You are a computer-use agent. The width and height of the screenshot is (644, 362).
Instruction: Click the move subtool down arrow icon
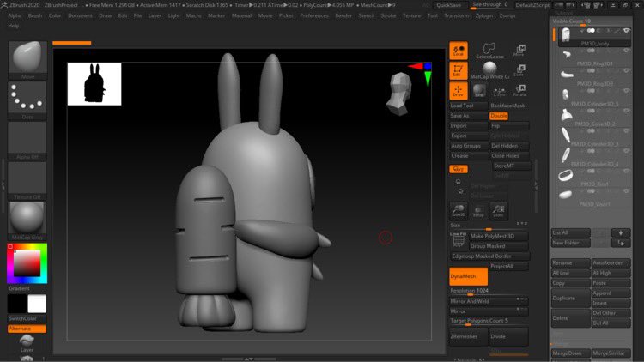[621, 232]
